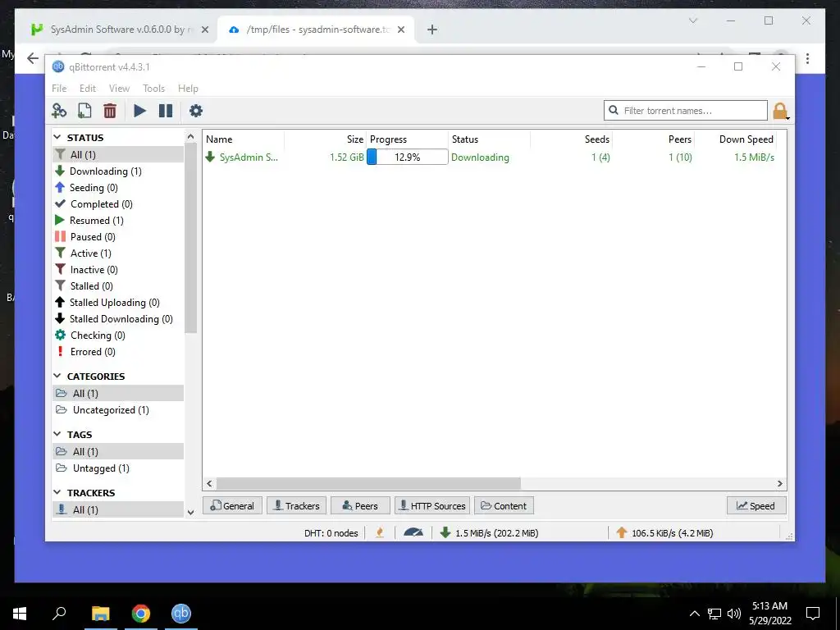Click the upload speed 106.5 KiB/s indicator
Screen dimensions: 840x630
pos(664,533)
